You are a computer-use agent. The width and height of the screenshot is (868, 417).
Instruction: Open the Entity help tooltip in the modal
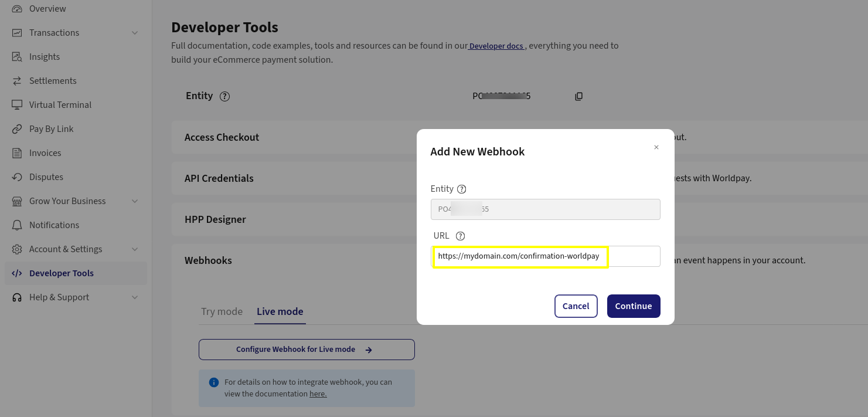[462, 189]
